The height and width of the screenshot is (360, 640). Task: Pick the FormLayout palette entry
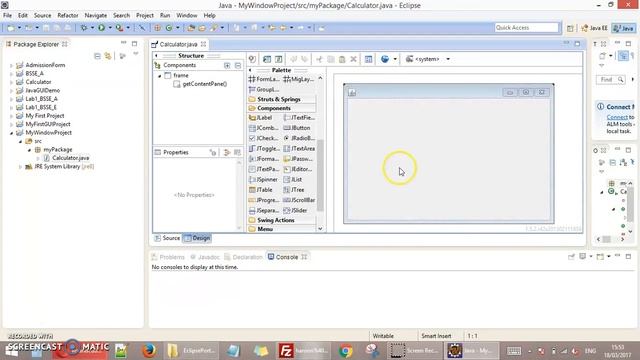point(264,79)
